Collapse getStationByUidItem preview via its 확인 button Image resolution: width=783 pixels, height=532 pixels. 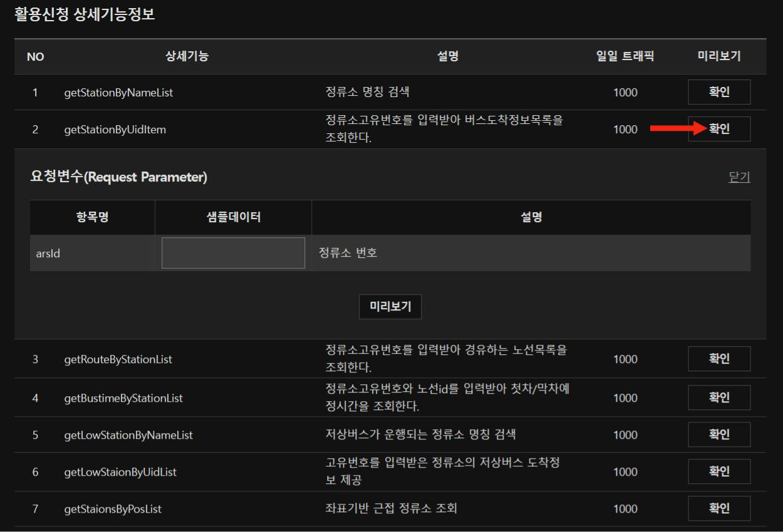[x=719, y=129]
